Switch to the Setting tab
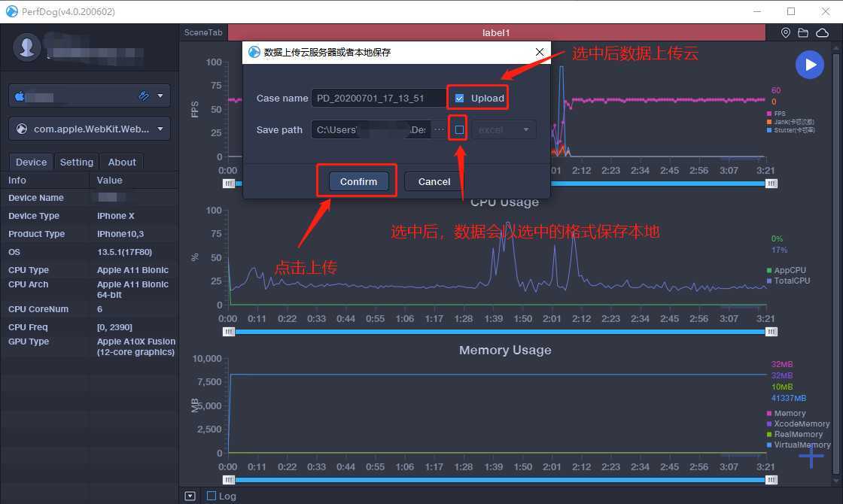This screenshot has height=504, width=843. [x=76, y=162]
